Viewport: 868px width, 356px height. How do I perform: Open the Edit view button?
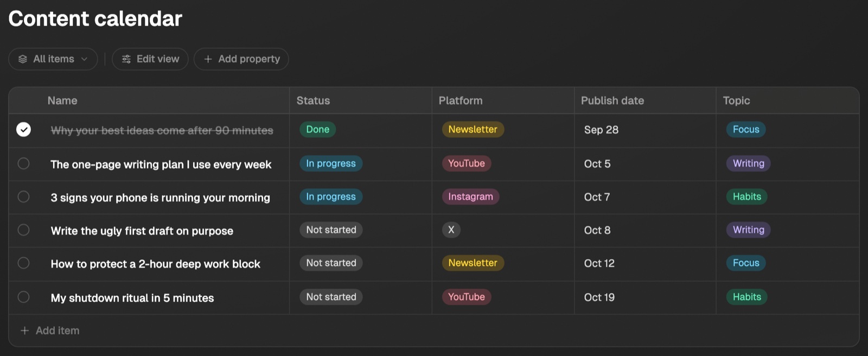click(x=150, y=59)
